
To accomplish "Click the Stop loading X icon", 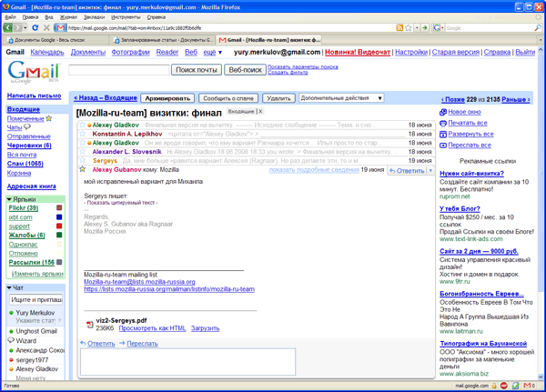I will pyautogui.click(x=46, y=27).
